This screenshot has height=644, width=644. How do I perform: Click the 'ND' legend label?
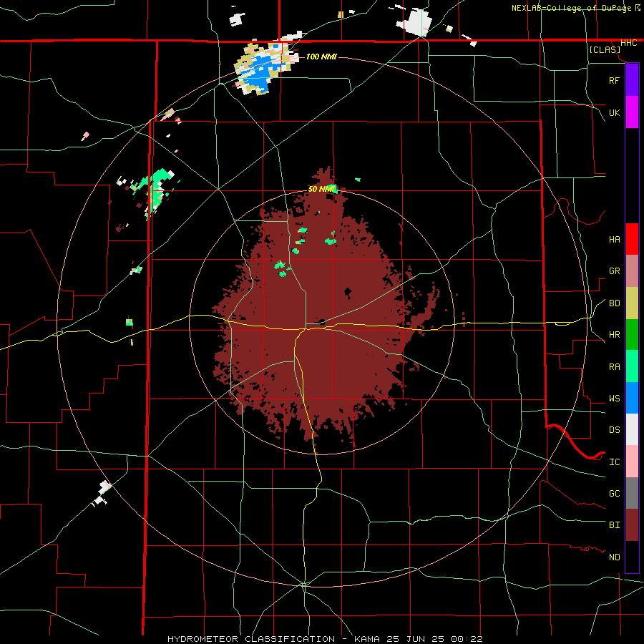pos(614,557)
